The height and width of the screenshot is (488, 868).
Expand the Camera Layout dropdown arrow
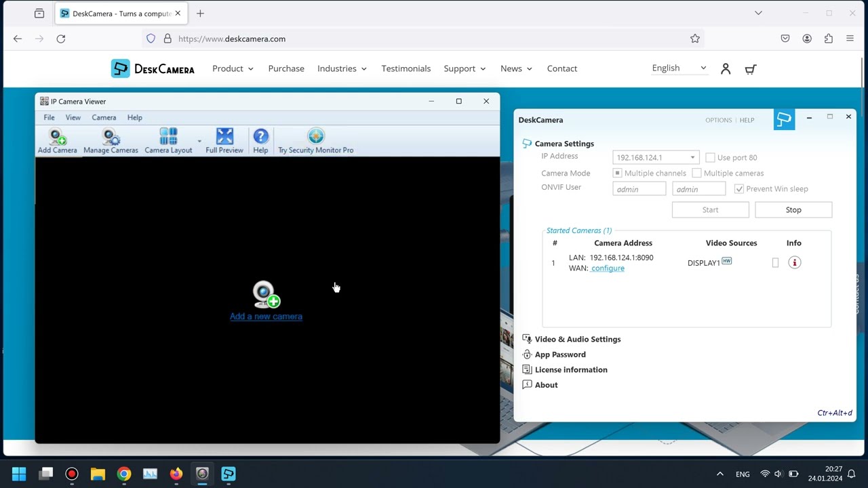click(199, 142)
